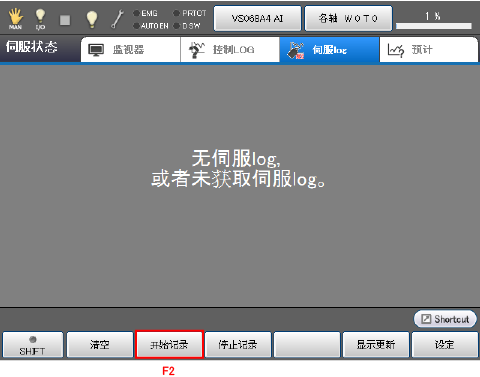Switch to the 预计 tab
Image resolution: width=480 pixels, height=377 pixels.
pyautogui.click(x=429, y=50)
